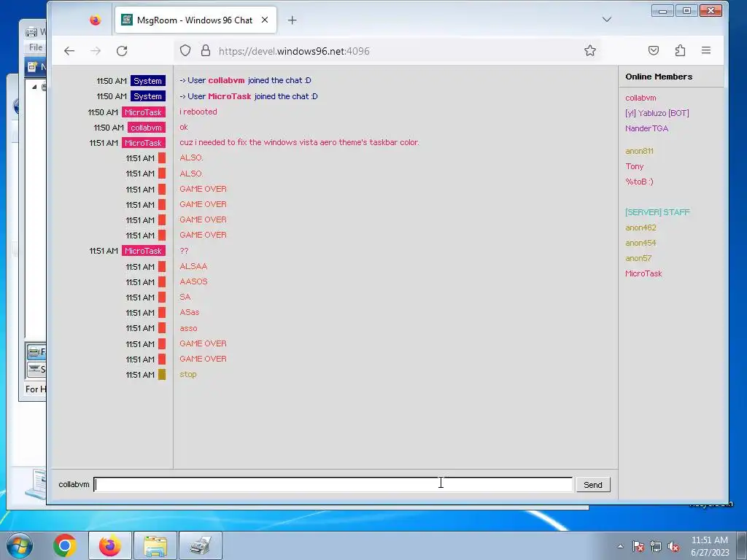Show hidden system tray icons
Image resolution: width=747 pixels, height=560 pixels.
point(620,546)
